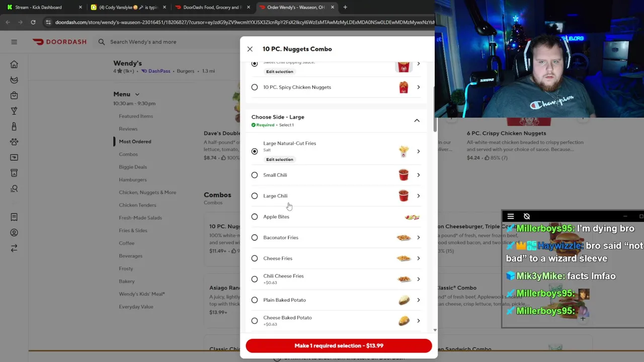The height and width of the screenshot is (362, 644).
Task: Click the search magnifier icon
Action: 102,42
